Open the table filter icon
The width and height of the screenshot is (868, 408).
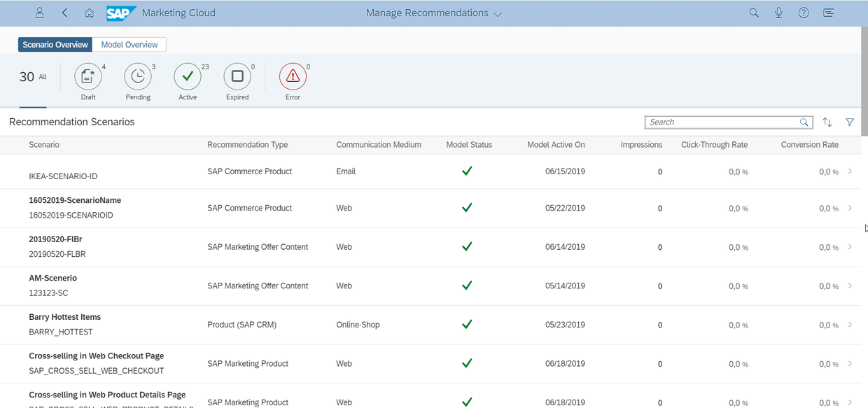850,122
